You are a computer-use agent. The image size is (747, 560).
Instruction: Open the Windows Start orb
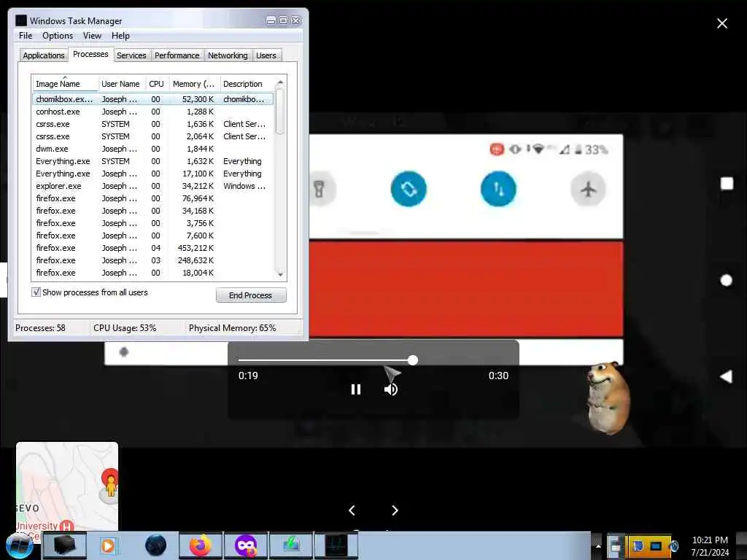click(x=20, y=545)
